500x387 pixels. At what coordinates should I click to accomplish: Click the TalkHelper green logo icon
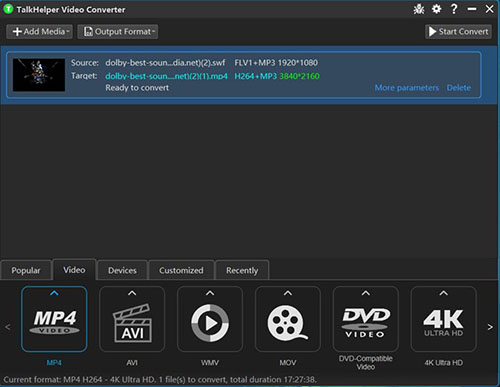(8, 9)
